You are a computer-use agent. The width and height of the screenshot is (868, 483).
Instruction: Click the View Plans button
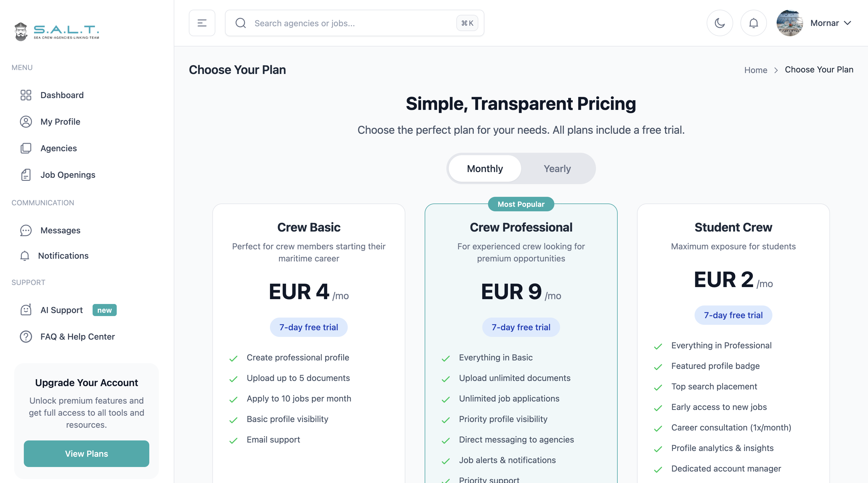(86, 454)
